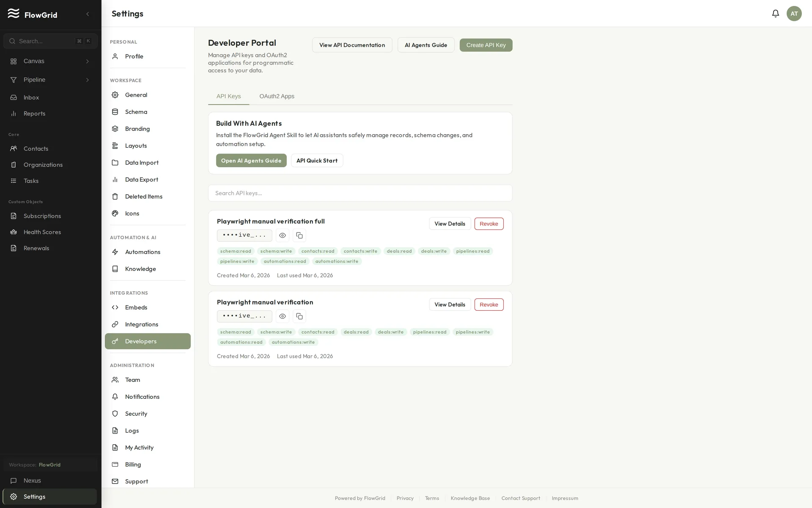Open General workspace settings
Image resolution: width=812 pixels, height=508 pixels.
148,95
